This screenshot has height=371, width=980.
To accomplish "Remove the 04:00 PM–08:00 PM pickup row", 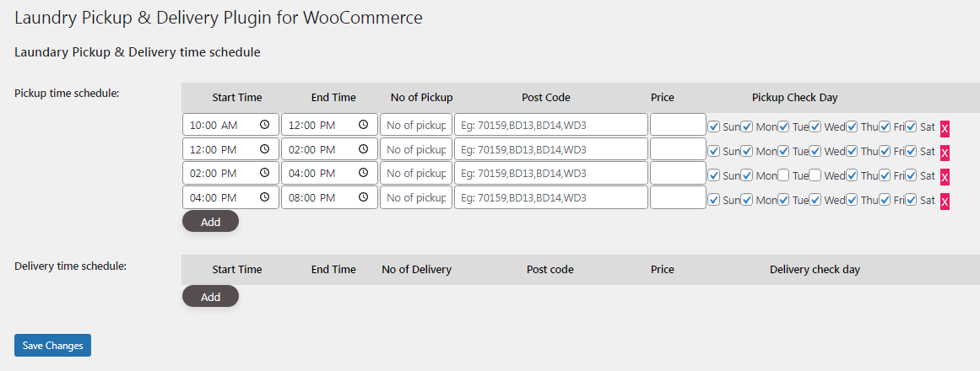I will coord(945,202).
